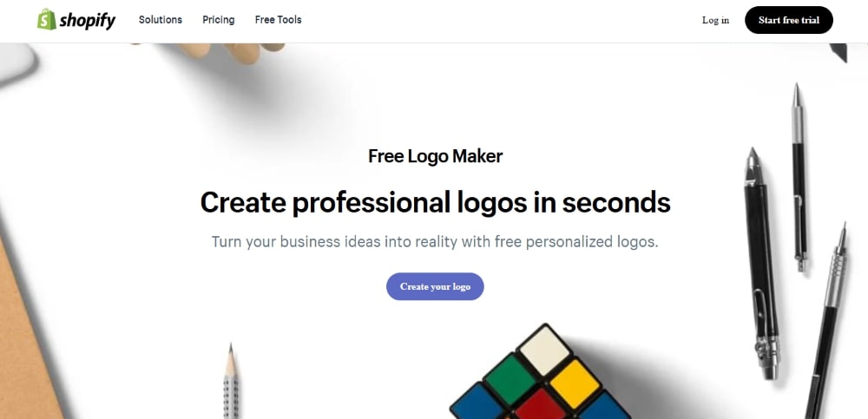This screenshot has width=868, height=419.
Task: Click the subtitle about free personalized logos
Action: coord(435,242)
